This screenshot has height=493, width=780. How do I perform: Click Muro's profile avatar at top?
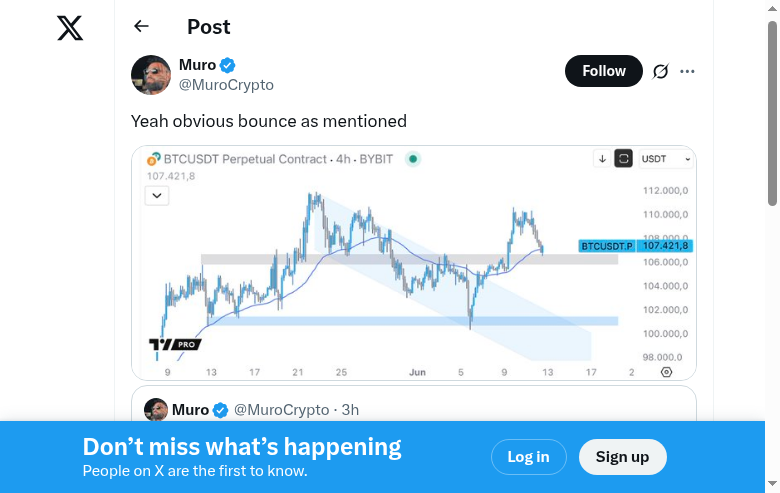pyautogui.click(x=151, y=75)
